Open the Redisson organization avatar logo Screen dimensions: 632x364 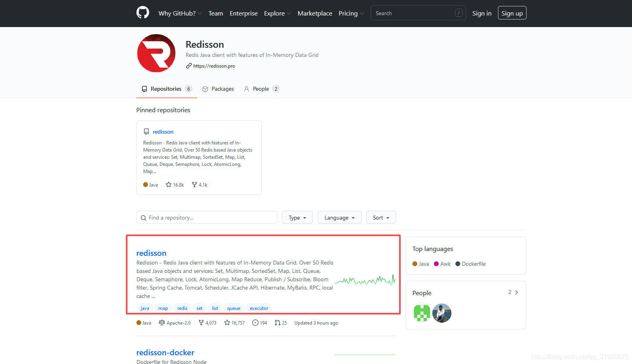point(156,53)
